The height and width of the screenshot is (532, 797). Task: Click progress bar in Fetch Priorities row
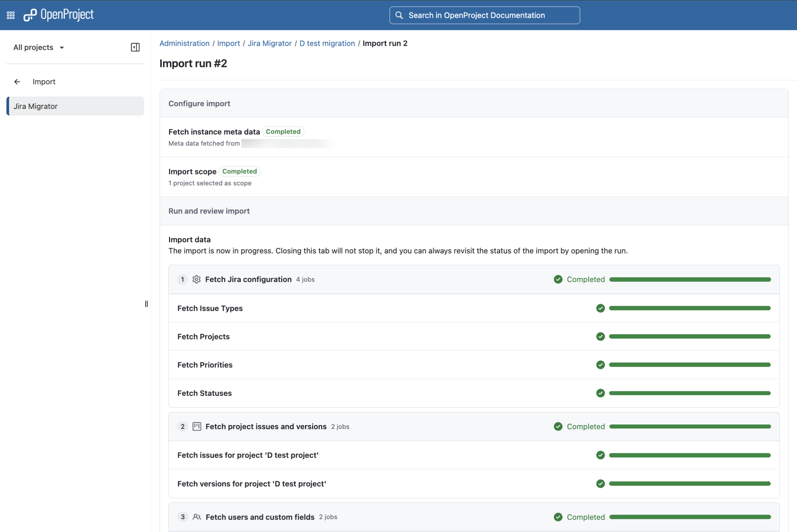tap(690, 365)
